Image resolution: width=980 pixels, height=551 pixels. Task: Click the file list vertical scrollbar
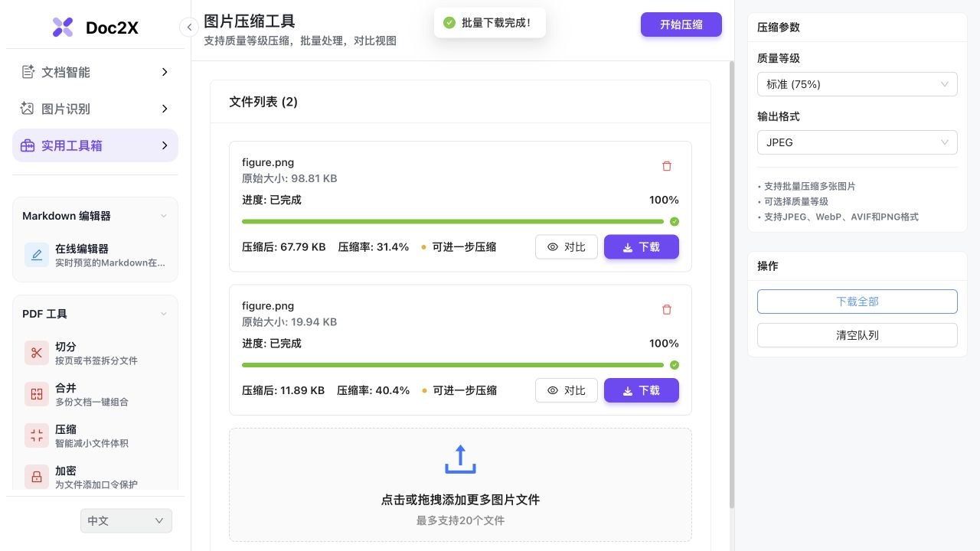tap(731, 285)
